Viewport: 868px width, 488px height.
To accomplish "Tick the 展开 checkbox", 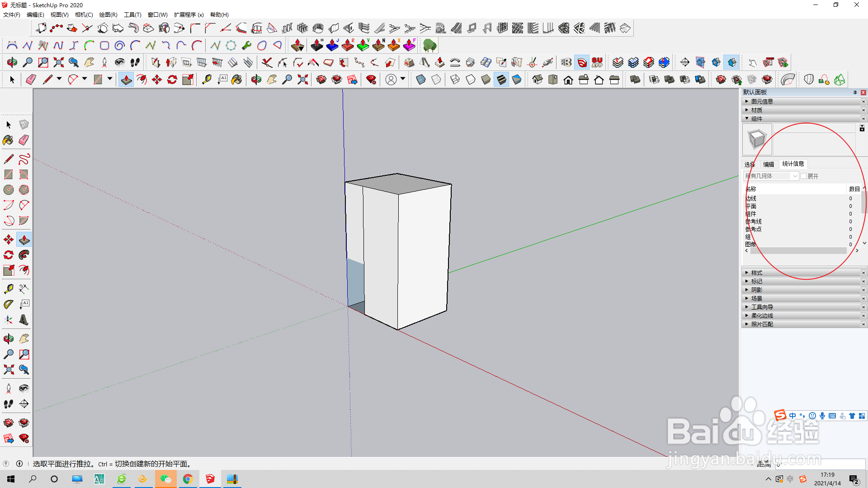I will click(803, 176).
